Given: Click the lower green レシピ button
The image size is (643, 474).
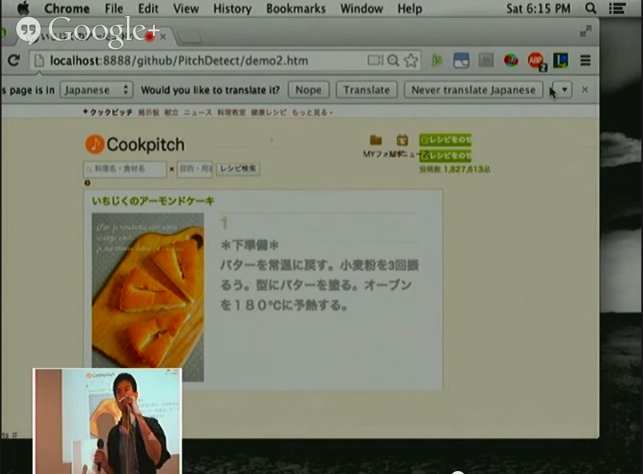Looking at the screenshot, I should [x=445, y=156].
